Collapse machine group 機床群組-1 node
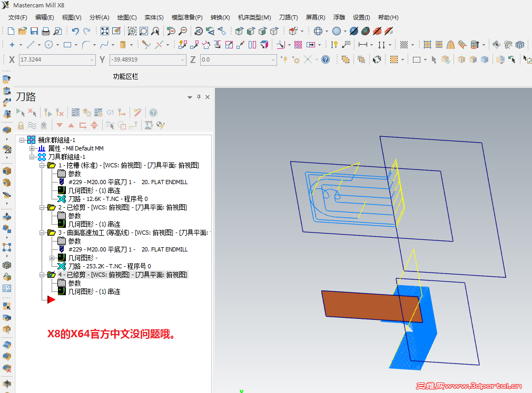The width and height of the screenshot is (532, 393). pyautogui.click(x=22, y=140)
